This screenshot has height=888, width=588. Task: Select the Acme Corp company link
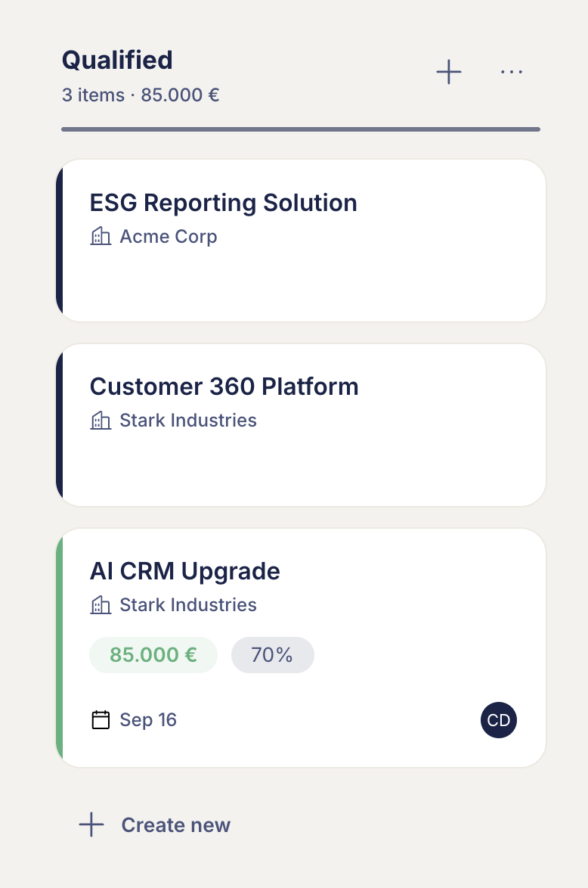coord(168,236)
